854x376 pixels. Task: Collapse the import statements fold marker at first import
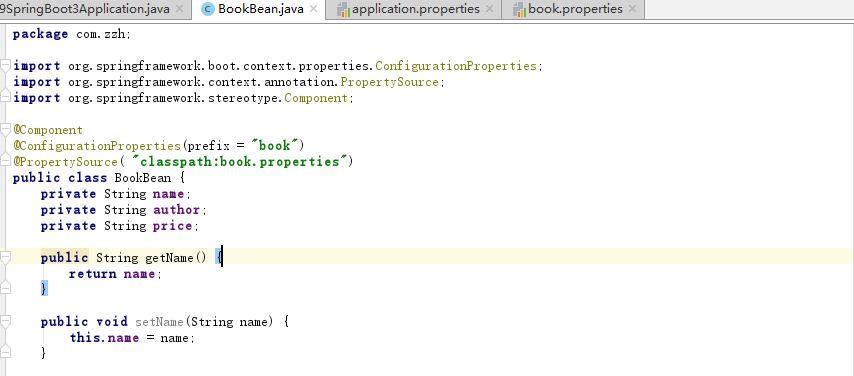[5, 66]
